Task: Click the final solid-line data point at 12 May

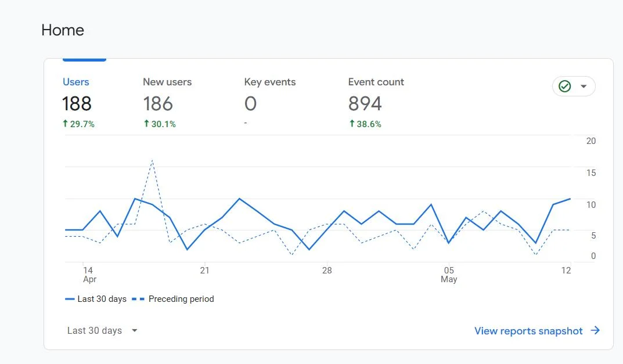Action: tap(570, 199)
